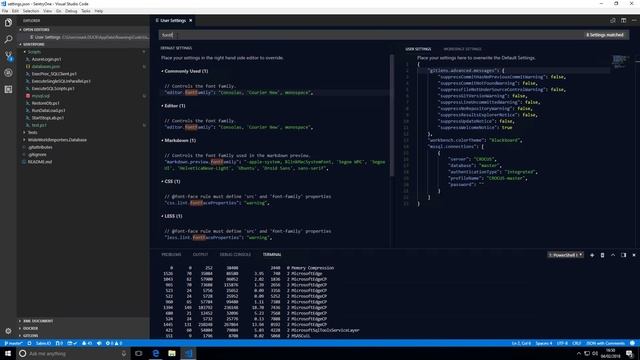Expand the XML Document section

pos(84,321)
